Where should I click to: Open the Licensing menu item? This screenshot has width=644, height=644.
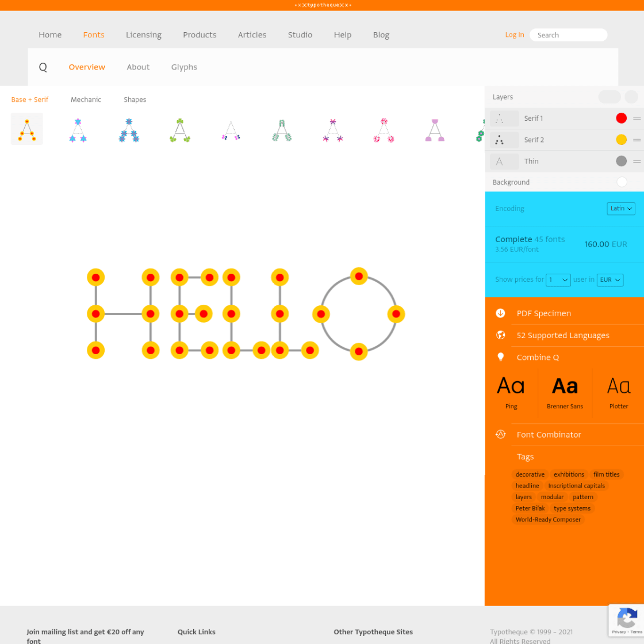pyautogui.click(x=144, y=35)
